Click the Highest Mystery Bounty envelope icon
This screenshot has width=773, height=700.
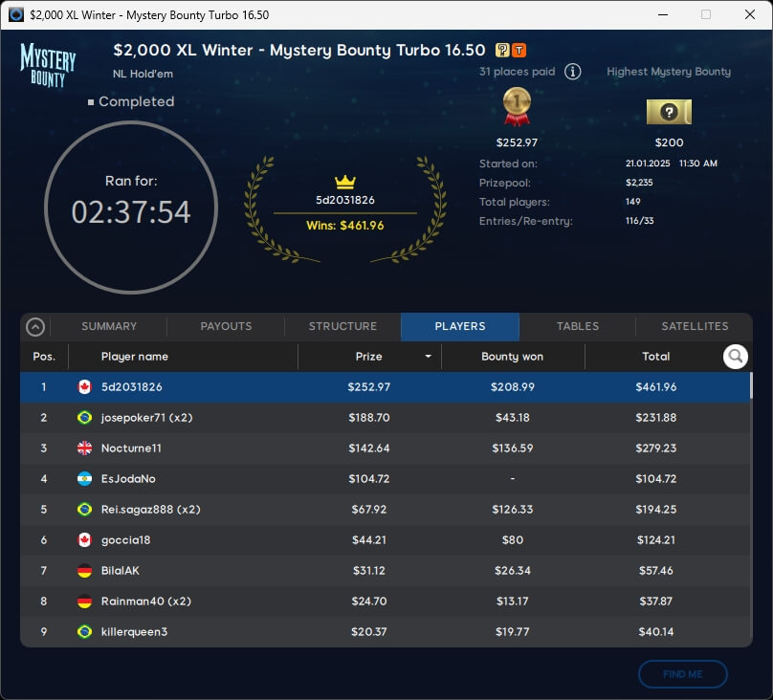[x=669, y=112]
